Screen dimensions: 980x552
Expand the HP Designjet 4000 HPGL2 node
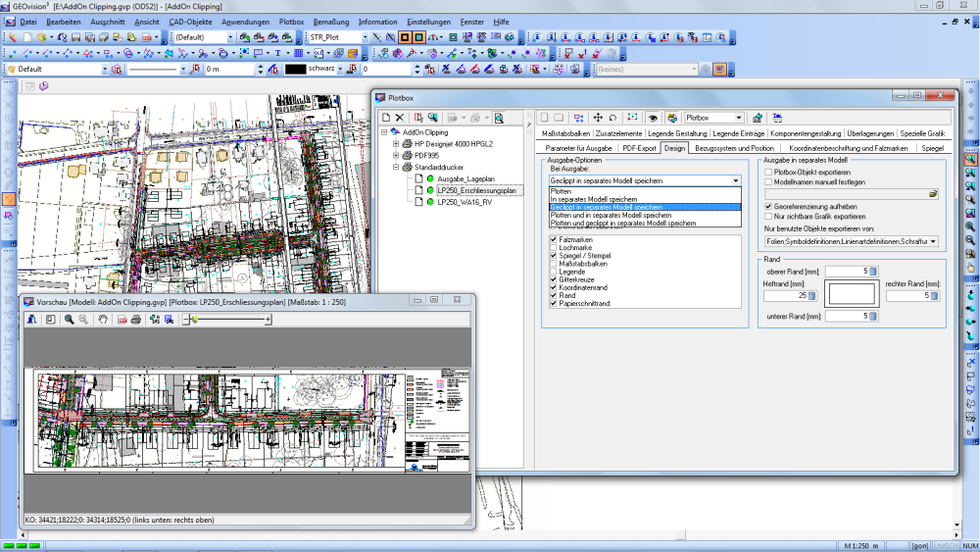[x=396, y=143]
